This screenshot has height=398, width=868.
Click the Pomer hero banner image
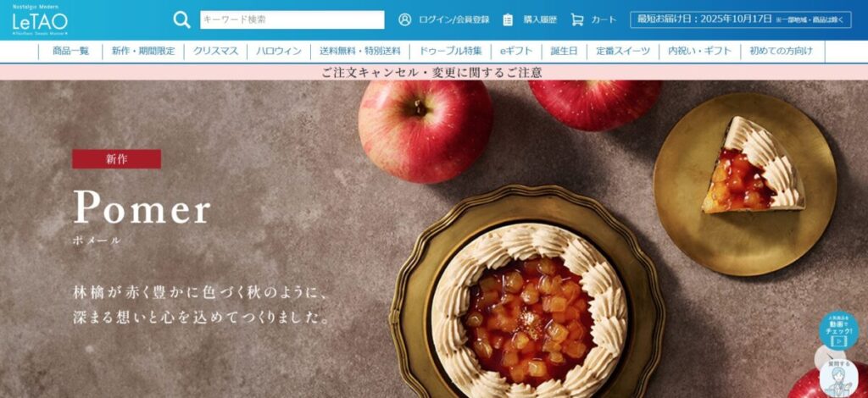click(x=434, y=239)
